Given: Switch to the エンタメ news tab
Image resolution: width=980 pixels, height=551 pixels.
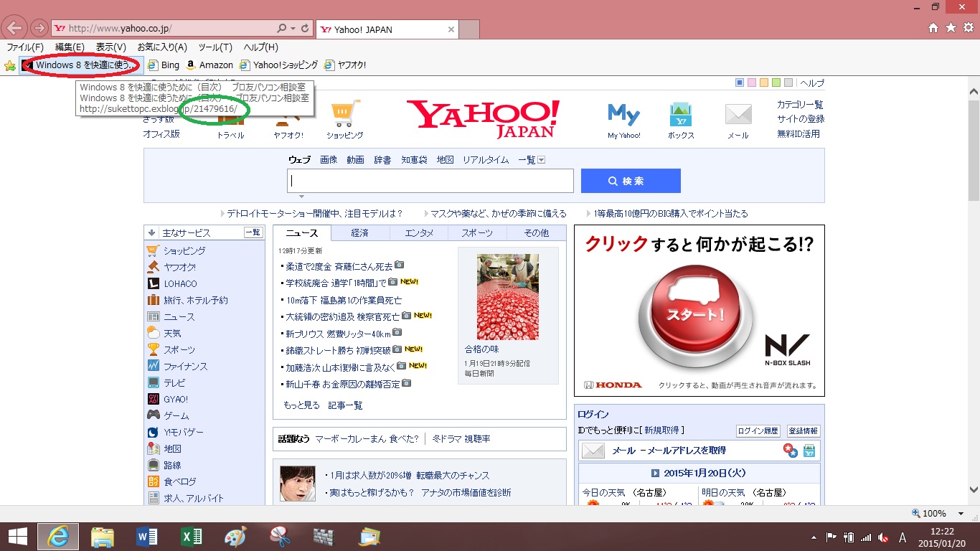Looking at the screenshot, I should point(419,232).
